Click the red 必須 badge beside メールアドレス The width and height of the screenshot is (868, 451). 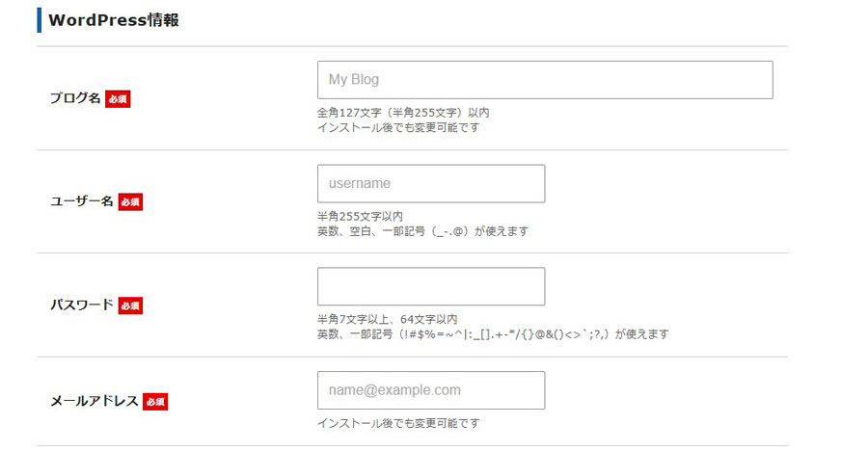coord(155,401)
